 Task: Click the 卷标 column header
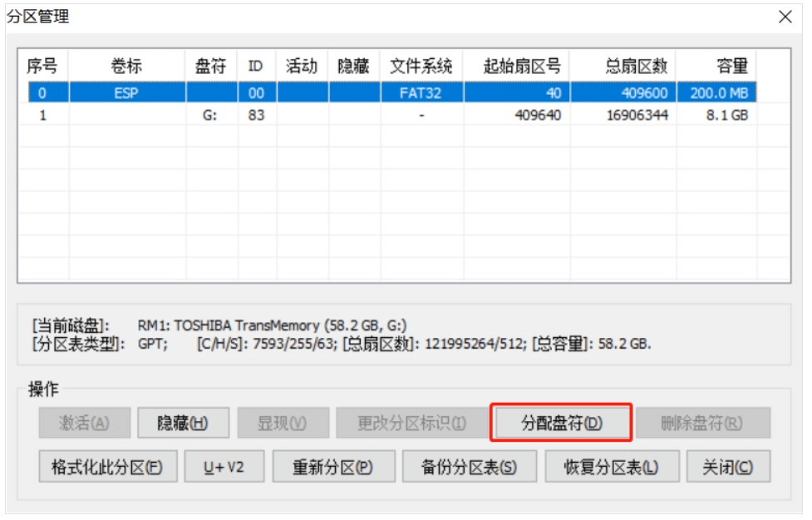[x=126, y=66]
